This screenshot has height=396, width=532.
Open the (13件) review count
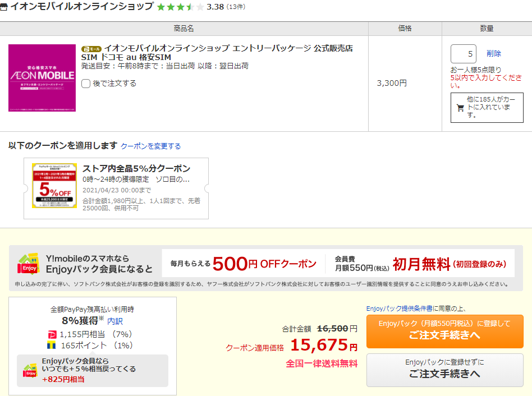[236, 7]
